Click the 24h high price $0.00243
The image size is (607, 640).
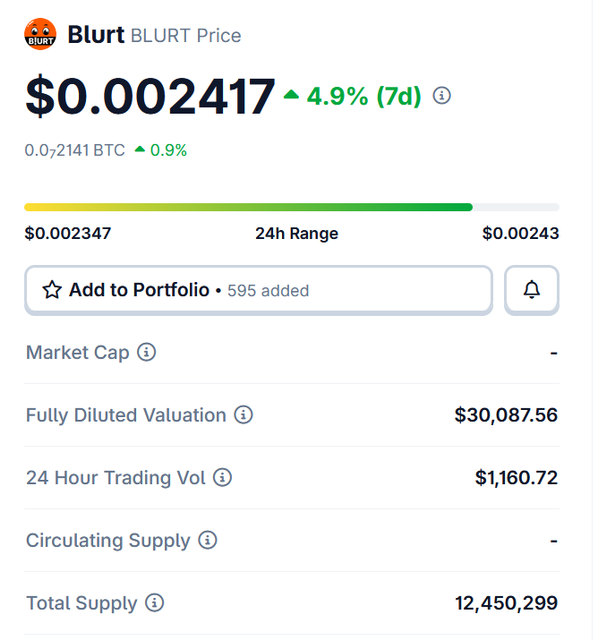pyautogui.click(x=520, y=234)
